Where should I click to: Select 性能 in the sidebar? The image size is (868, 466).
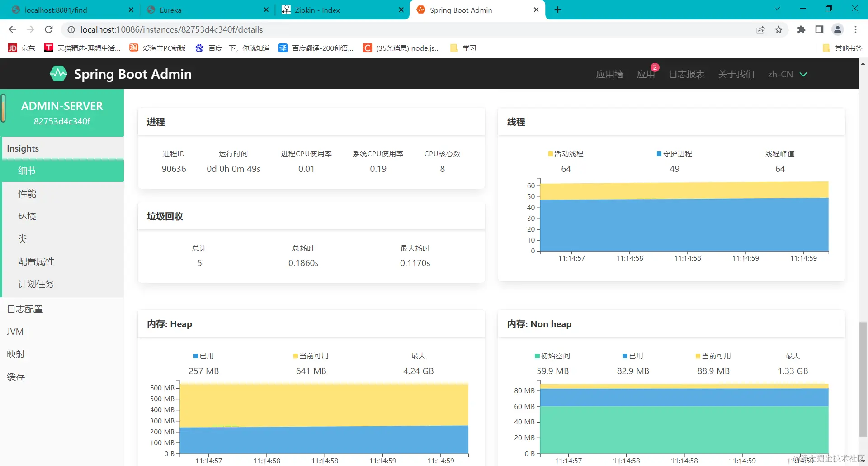coord(63,194)
